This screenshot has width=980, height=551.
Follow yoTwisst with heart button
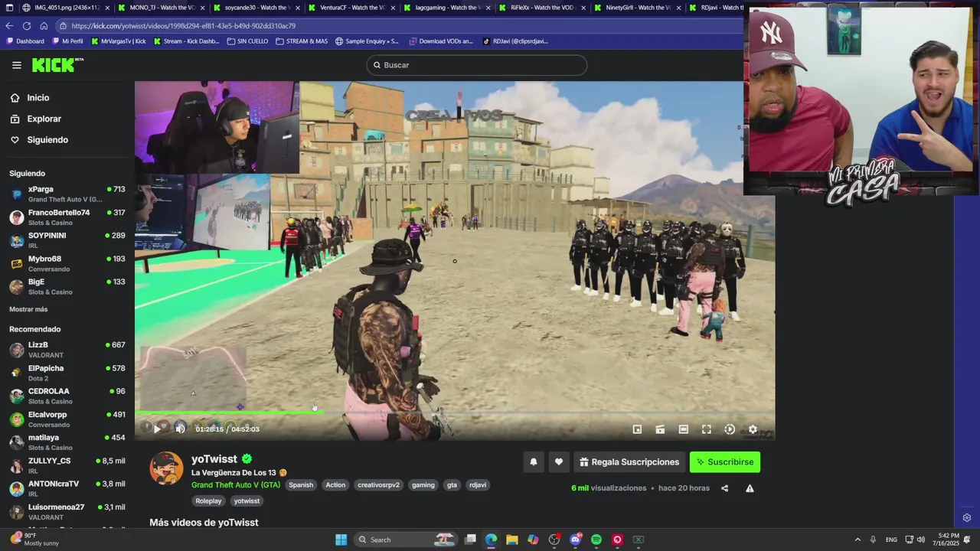point(559,462)
